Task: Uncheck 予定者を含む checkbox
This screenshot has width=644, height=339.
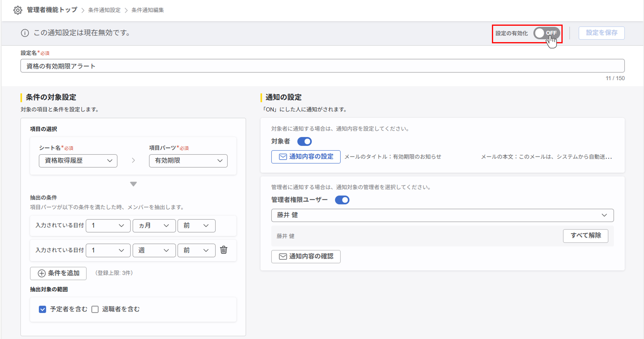Action: click(42, 309)
